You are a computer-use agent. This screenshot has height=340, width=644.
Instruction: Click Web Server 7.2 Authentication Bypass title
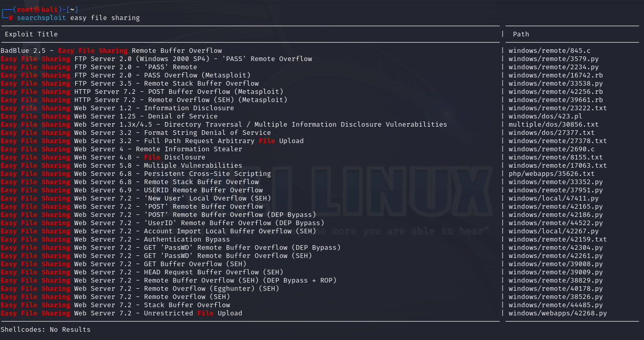pyautogui.click(x=115, y=239)
